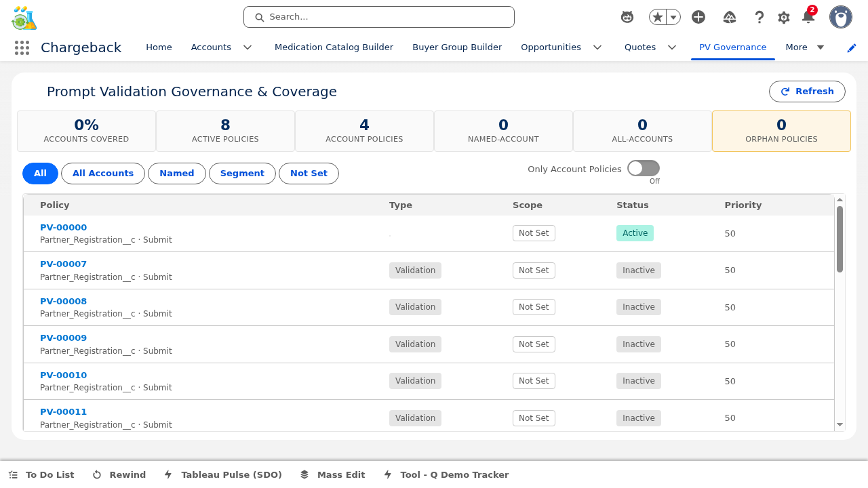Open policy PV-00010
Viewport: 868px width, 488px height.
point(63,375)
